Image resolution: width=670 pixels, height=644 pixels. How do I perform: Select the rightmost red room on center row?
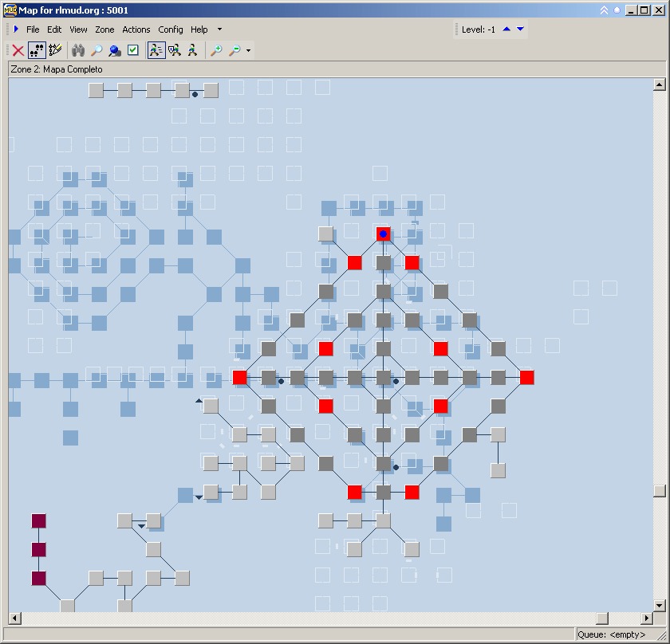527,378
